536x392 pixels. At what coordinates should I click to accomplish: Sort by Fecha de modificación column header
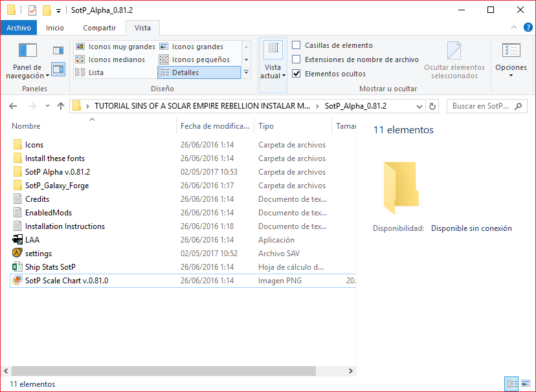tap(216, 126)
